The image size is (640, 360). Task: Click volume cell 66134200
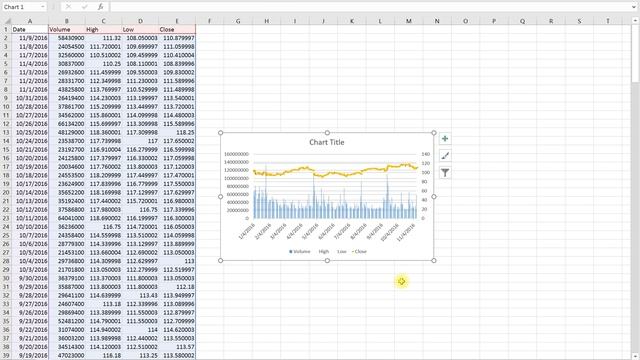coord(67,124)
